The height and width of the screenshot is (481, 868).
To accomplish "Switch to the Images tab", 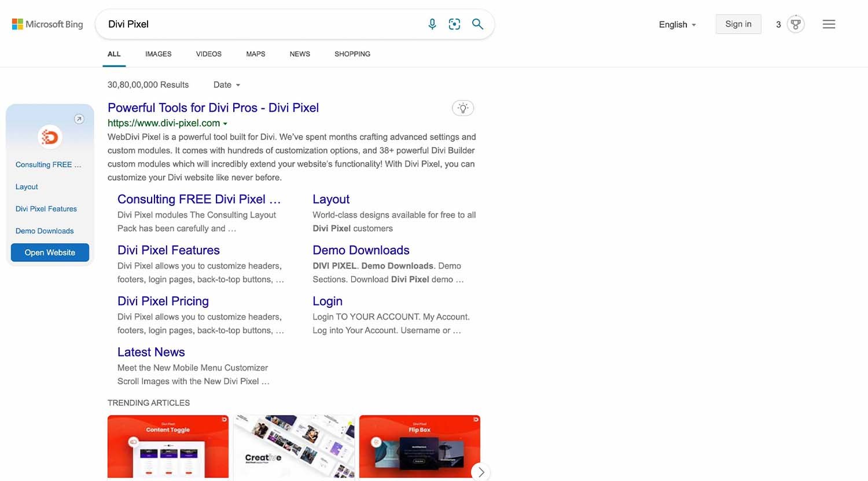I will [158, 54].
